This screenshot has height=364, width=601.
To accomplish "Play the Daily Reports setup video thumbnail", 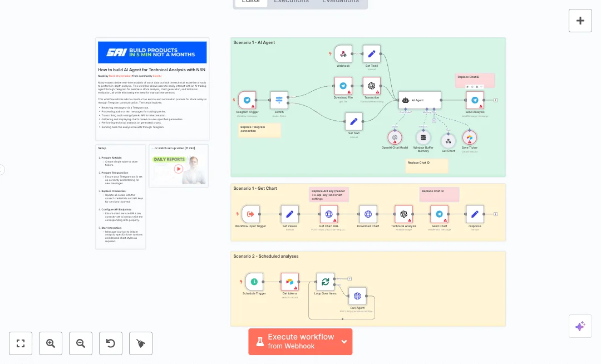I will point(179,169).
